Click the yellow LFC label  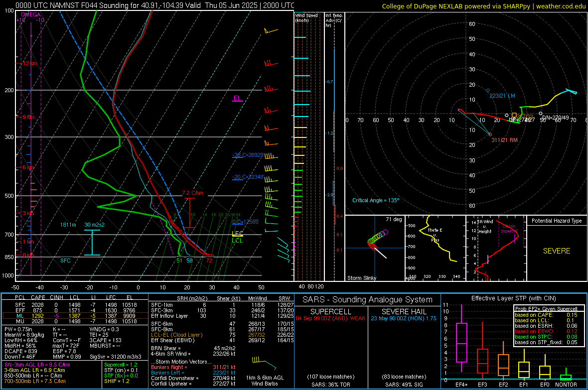pyautogui.click(x=238, y=234)
